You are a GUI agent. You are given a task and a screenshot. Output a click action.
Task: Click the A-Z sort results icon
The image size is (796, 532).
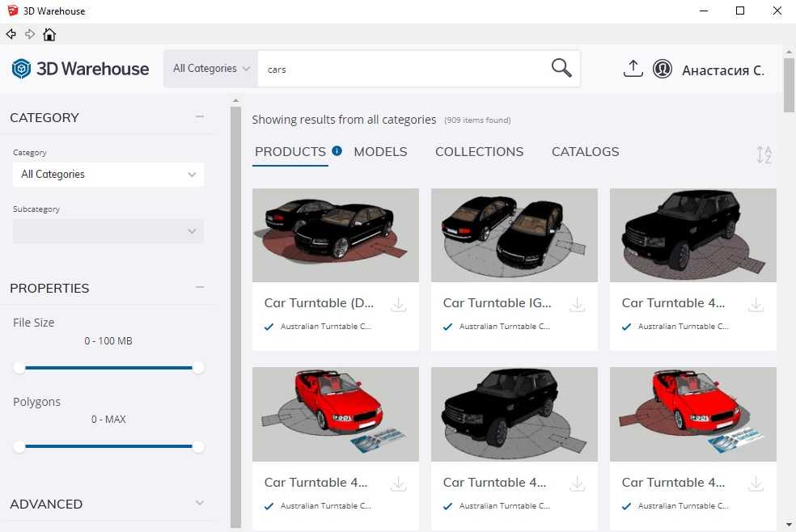764,154
